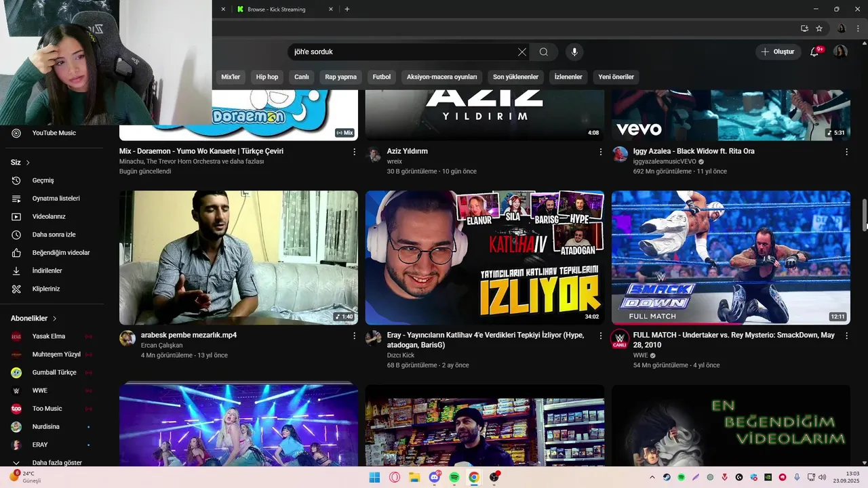868x488 pixels.
Task: Bookmark the page with the star icon
Action: pyautogui.click(x=819, y=28)
